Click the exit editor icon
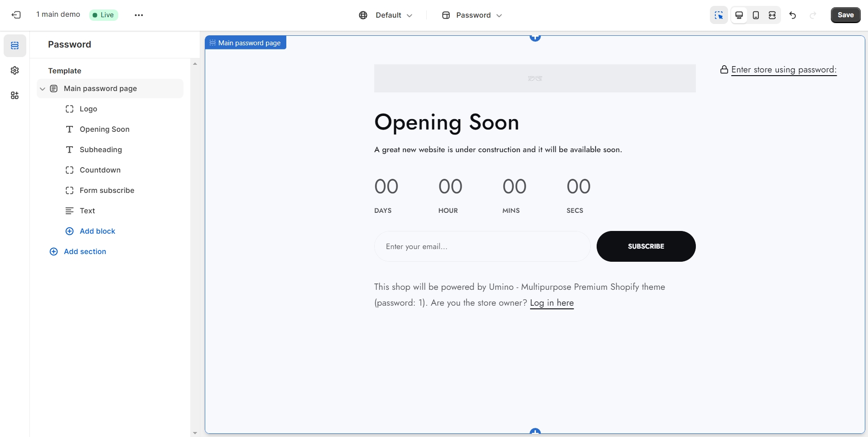The height and width of the screenshot is (437, 868). pyautogui.click(x=16, y=15)
